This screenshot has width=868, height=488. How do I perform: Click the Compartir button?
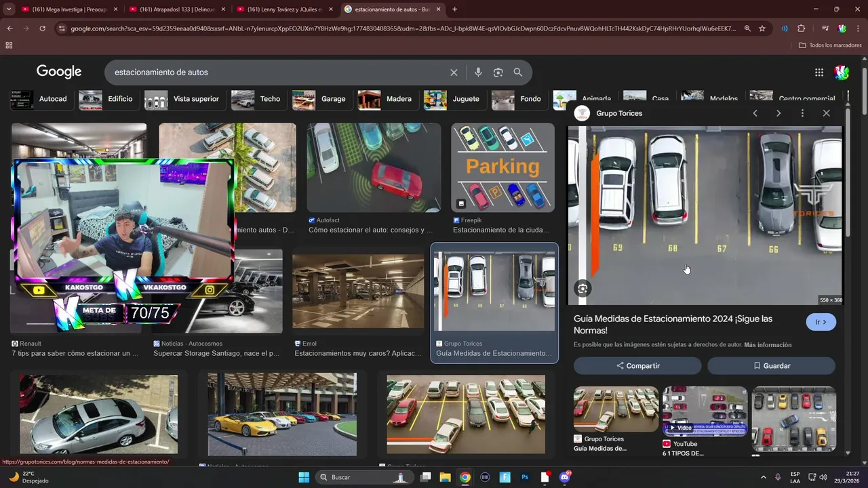click(637, 366)
